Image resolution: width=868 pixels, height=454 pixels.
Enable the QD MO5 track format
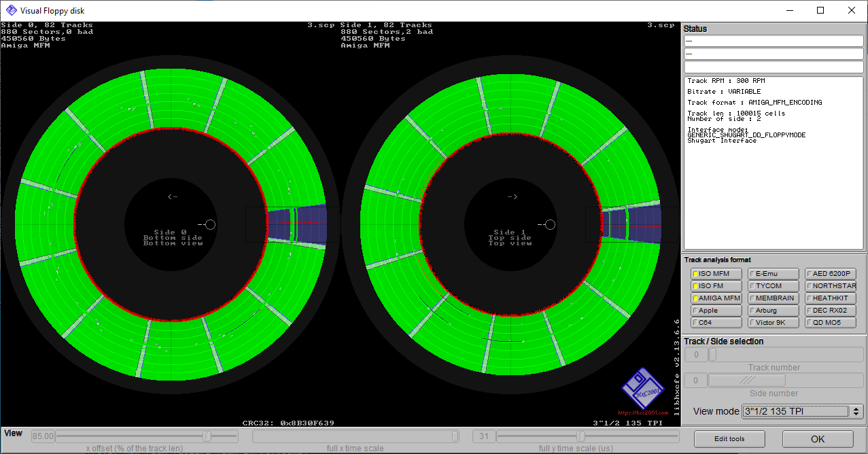point(830,323)
